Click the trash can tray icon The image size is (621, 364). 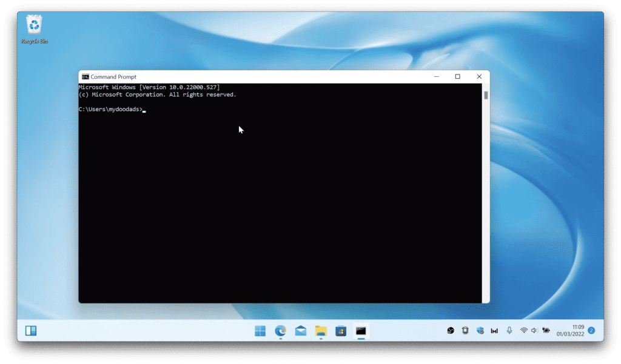[465, 330]
